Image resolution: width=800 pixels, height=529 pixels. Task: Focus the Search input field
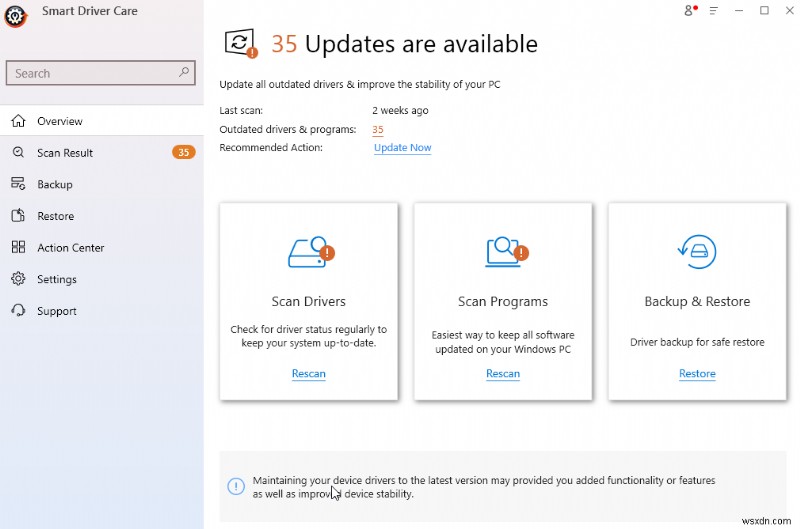pyautogui.click(x=90, y=73)
